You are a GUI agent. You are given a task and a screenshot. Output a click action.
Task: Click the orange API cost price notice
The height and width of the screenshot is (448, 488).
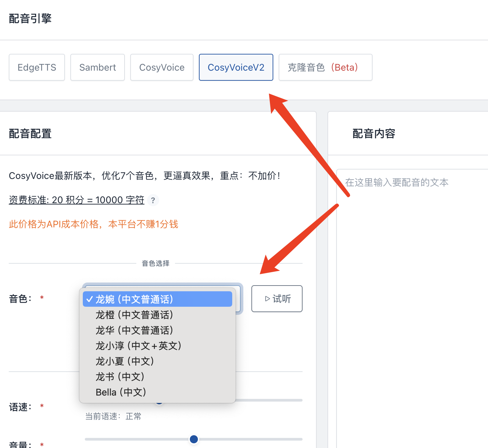[94, 224]
